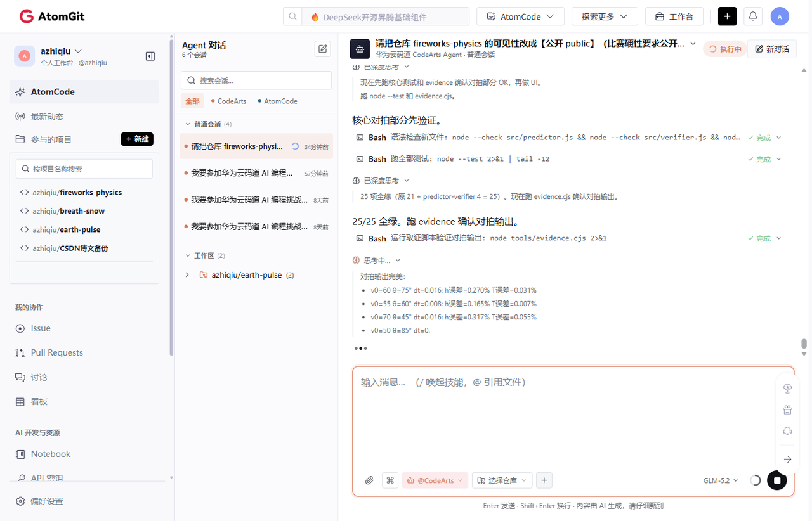Collapse the left sidebar panel
Image resolution: width=812 pixels, height=521 pixels.
(150, 56)
